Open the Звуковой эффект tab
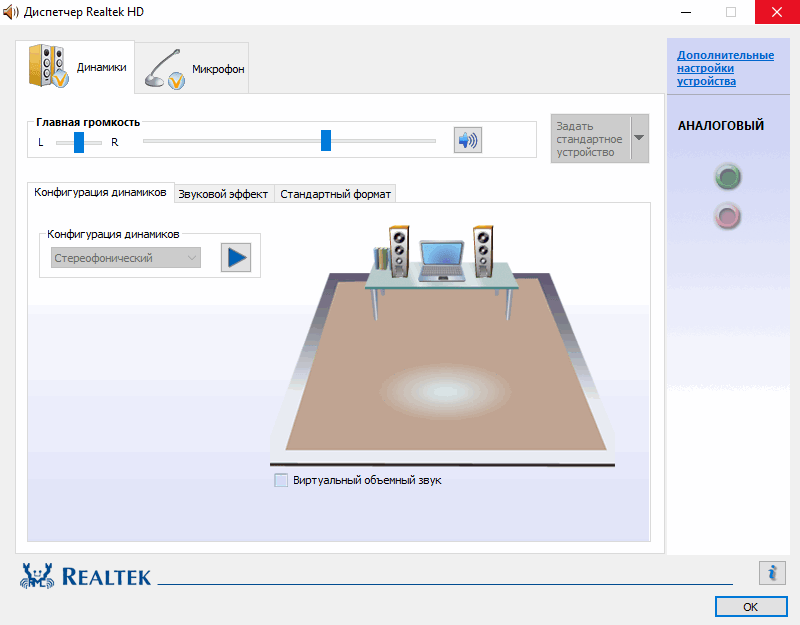Image resolution: width=800 pixels, height=625 pixels. click(x=223, y=194)
